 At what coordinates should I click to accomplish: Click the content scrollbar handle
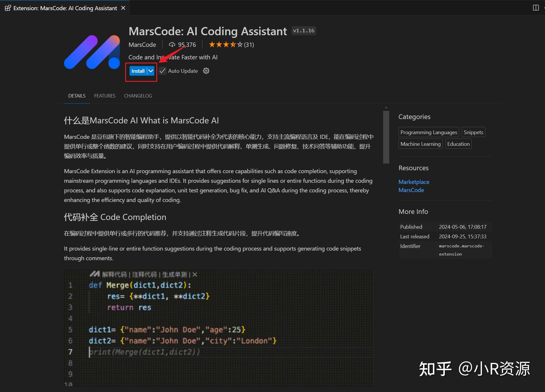pos(386,137)
